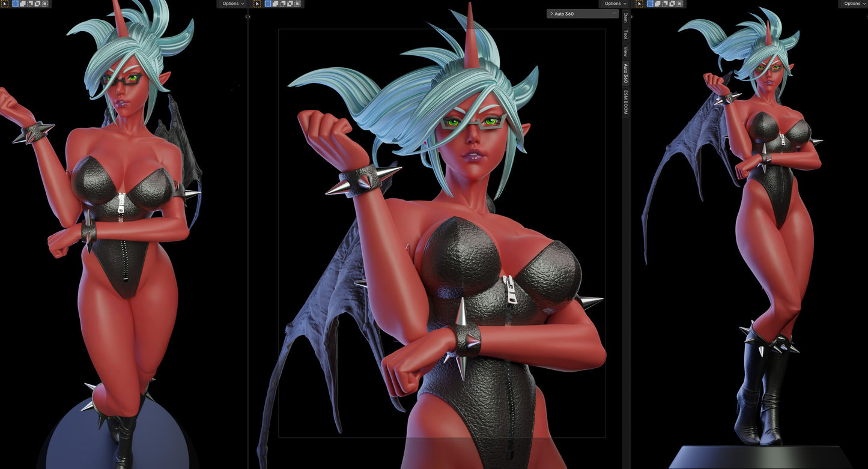The height and width of the screenshot is (469, 868).
Task: Choose Subtract selection mode icon in center header
Action: [282, 4]
